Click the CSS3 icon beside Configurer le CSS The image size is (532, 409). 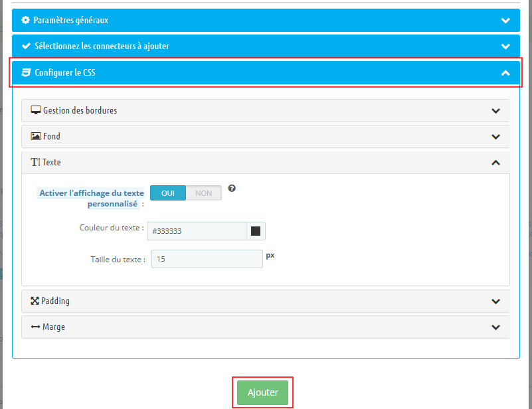(x=26, y=72)
